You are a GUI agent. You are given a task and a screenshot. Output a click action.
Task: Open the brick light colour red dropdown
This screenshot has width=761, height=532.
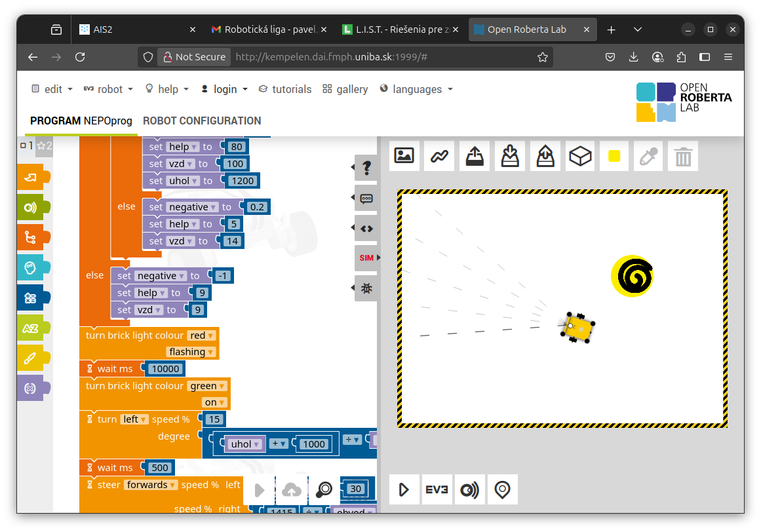201,335
